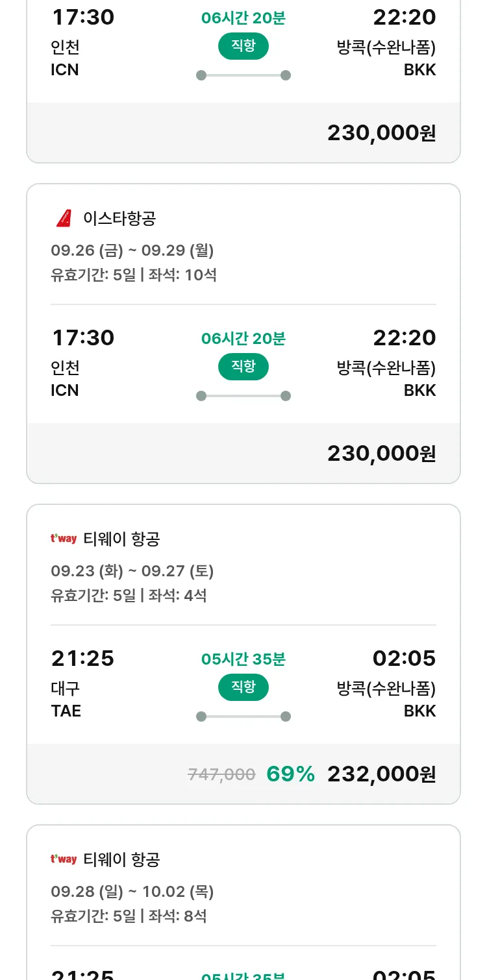Tap the 21:25 Daegu departure time above 232,000원
Image resolution: width=487 pixels, height=980 pixels.
pyautogui.click(x=82, y=658)
